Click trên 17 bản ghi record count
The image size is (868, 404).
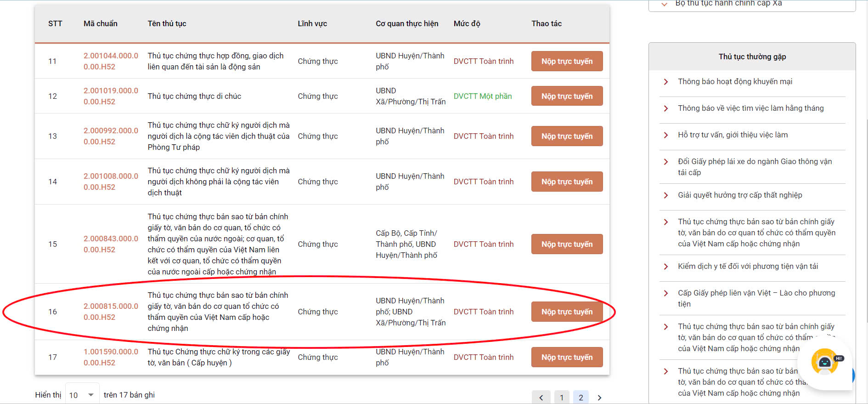129,395
